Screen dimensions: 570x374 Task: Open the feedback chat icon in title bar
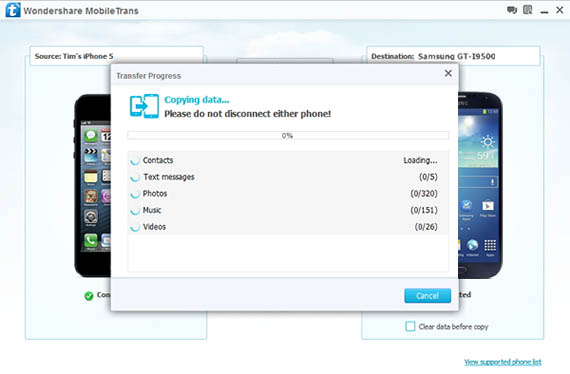[512, 10]
